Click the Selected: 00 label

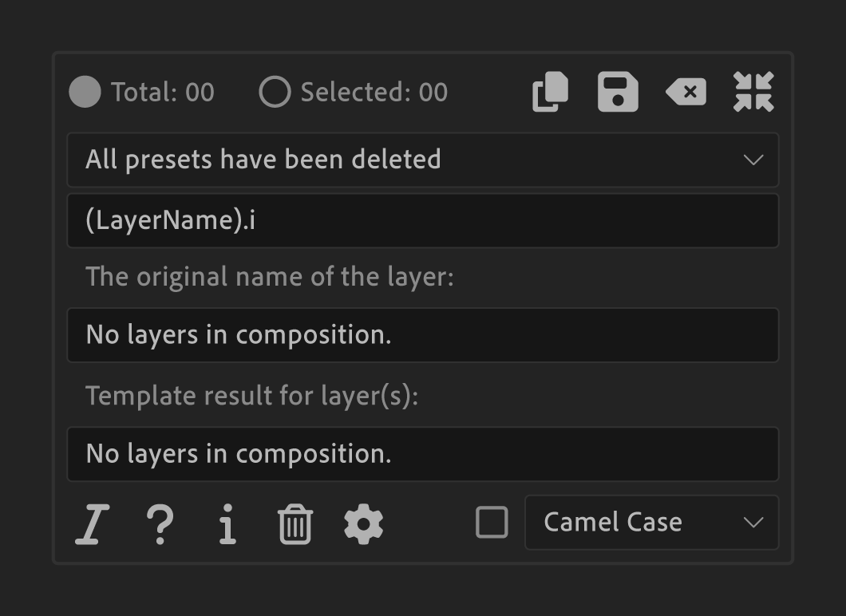coord(374,93)
